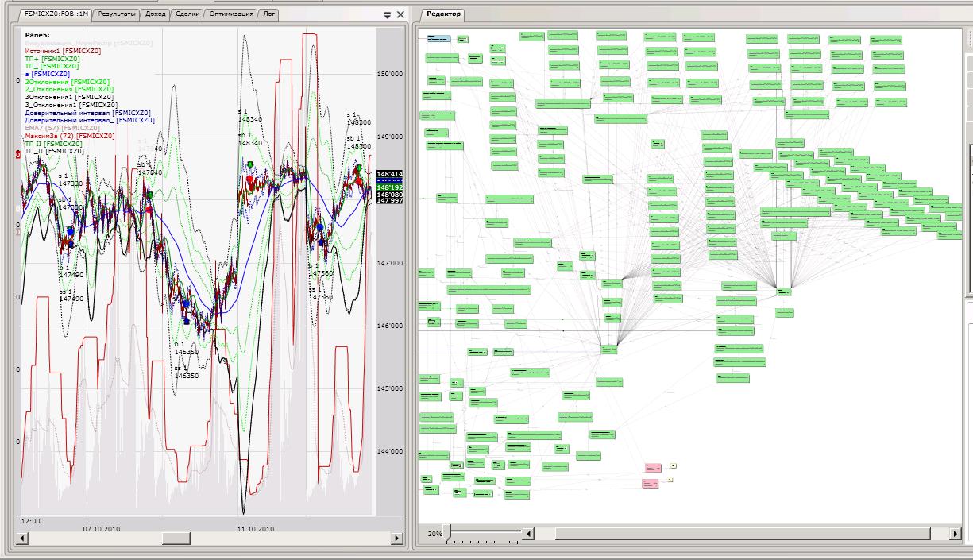Click the 148'414 current price label

tap(389, 174)
